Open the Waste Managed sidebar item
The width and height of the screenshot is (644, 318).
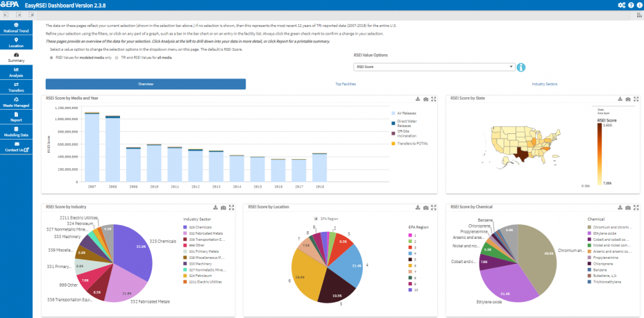tap(16, 102)
